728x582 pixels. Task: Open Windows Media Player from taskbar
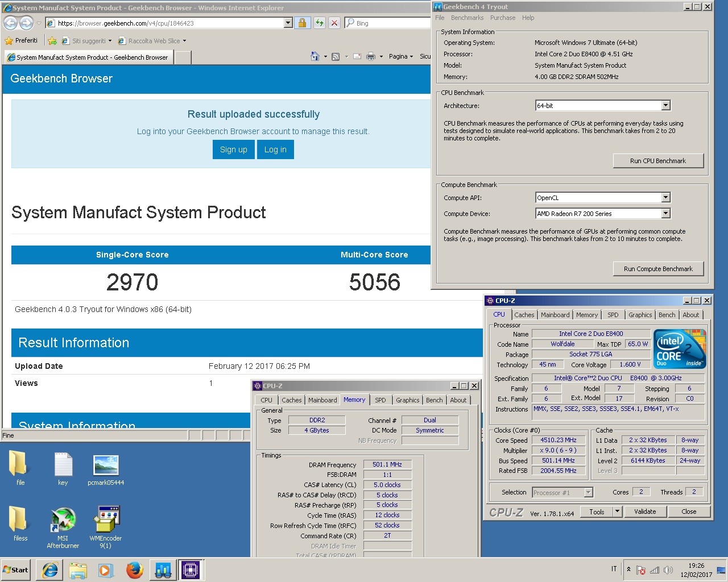106,570
